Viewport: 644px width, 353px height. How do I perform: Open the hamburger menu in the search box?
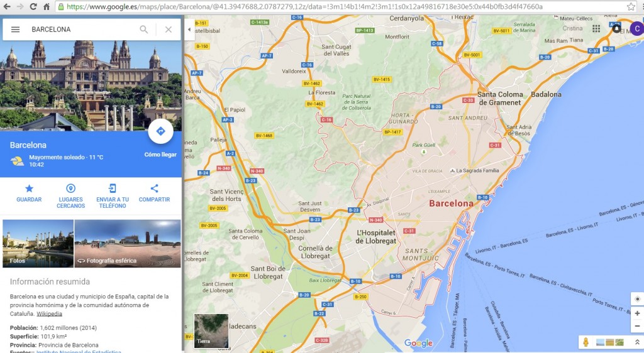[x=15, y=30]
